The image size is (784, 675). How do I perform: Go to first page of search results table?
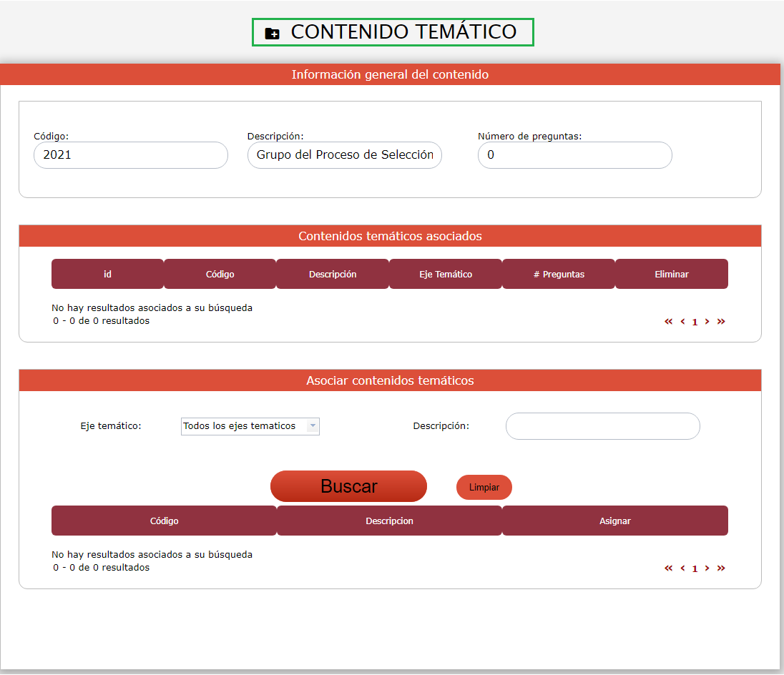(669, 568)
